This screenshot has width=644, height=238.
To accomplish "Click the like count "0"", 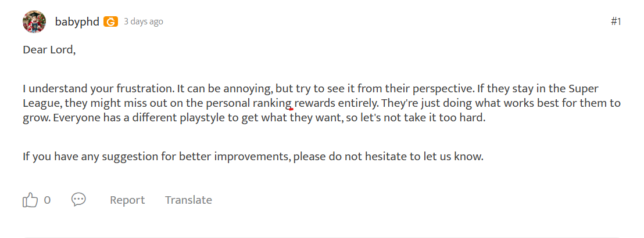I will tap(47, 200).
